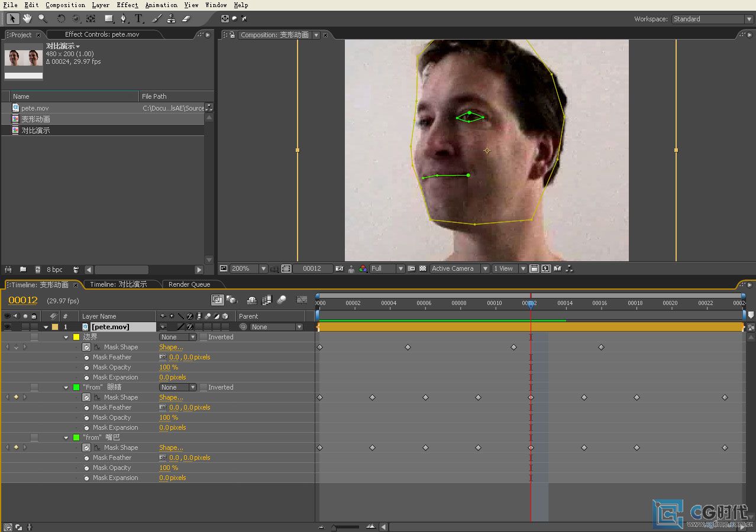Take a snapshot with camera icon
Viewport: 756px width, 532px height.
click(x=339, y=268)
